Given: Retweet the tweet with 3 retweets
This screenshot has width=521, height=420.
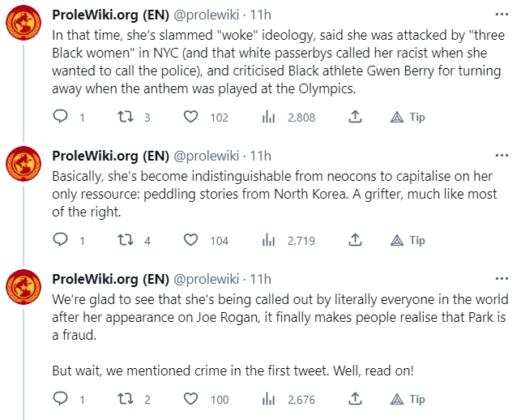Looking at the screenshot, I should 126,117.
